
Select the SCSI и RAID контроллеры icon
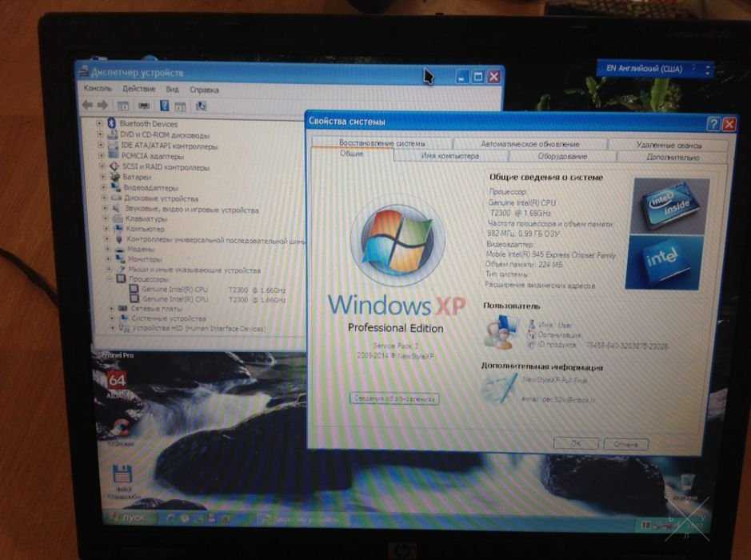click(x=114, y=166)
